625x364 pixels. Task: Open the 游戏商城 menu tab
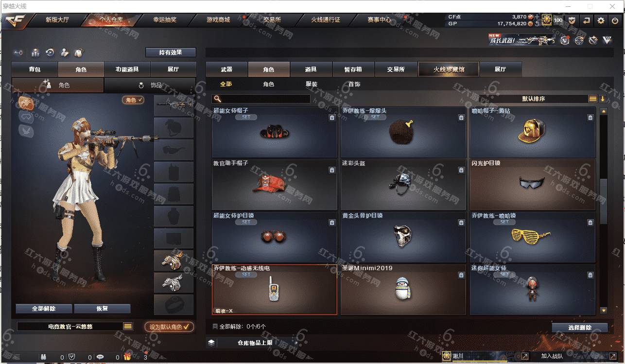(218, 20)
